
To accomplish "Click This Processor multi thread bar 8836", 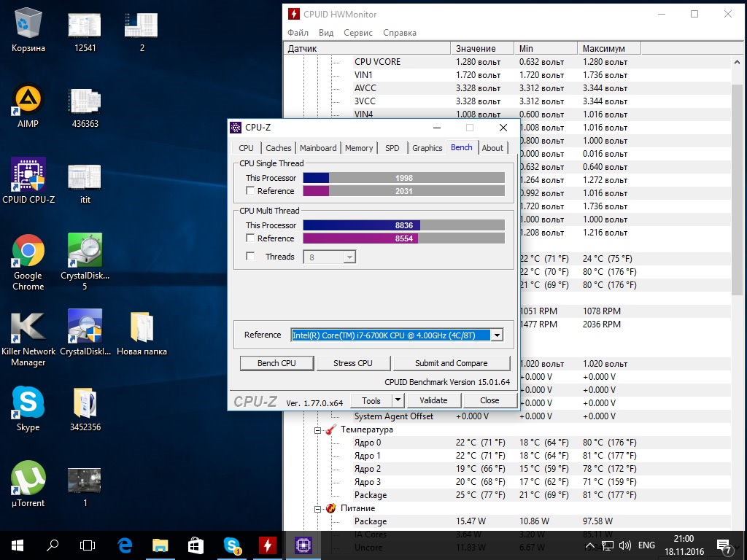I will click(403, 225).
